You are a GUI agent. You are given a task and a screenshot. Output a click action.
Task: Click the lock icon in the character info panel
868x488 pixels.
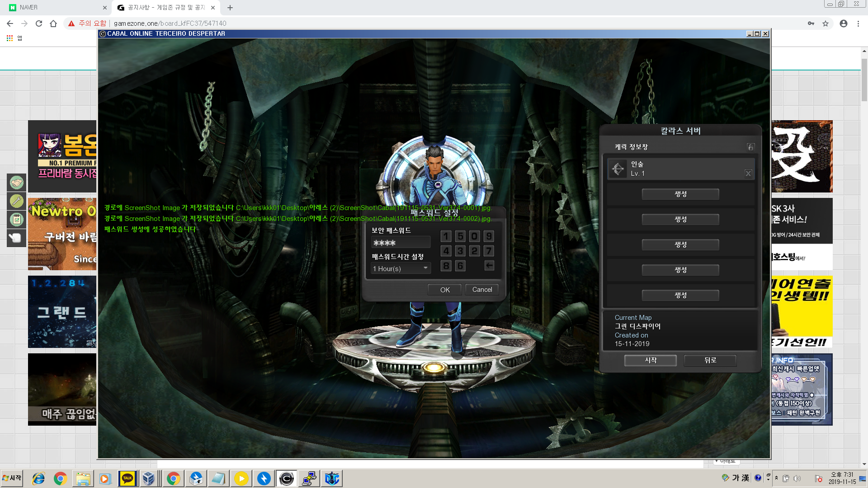coord(750,147)
